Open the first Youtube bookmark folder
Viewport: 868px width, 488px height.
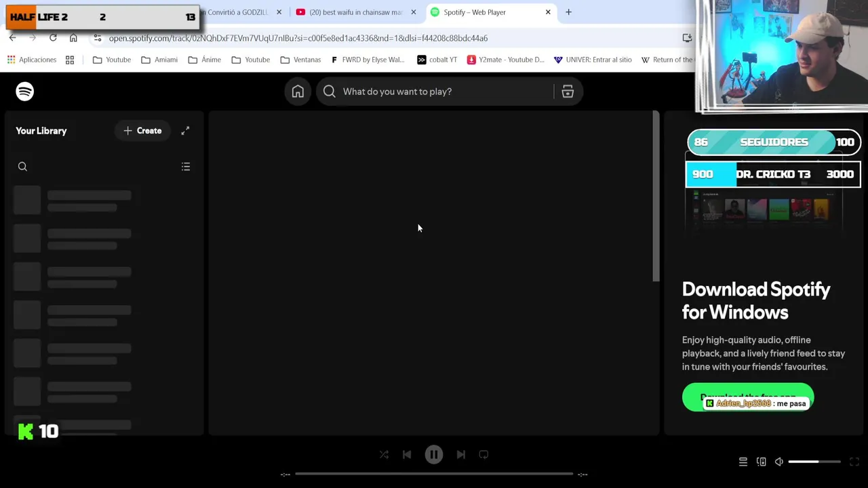(112, 60)
